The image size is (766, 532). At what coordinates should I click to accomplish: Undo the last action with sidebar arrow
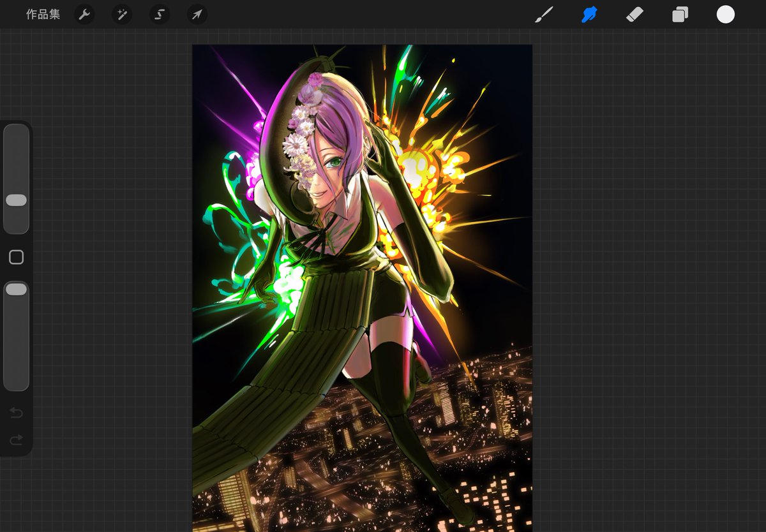pyautogui.click(x=16, y=413)
